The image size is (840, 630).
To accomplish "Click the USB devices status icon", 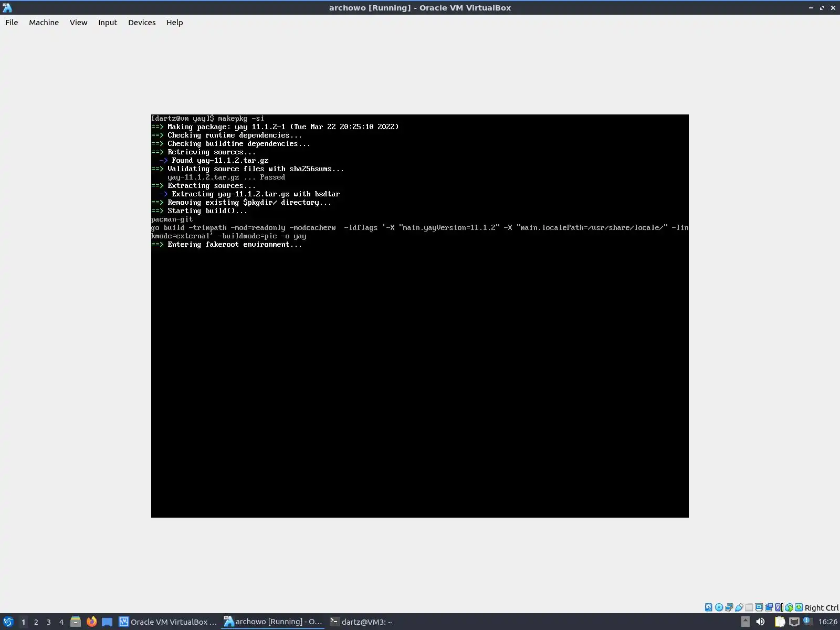I will click(x=739, y=607).
